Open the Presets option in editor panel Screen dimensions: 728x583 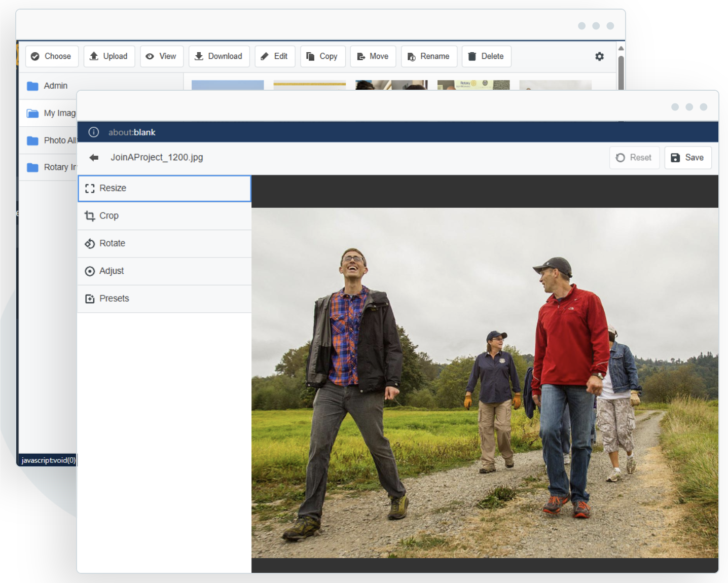coord(164,299)
